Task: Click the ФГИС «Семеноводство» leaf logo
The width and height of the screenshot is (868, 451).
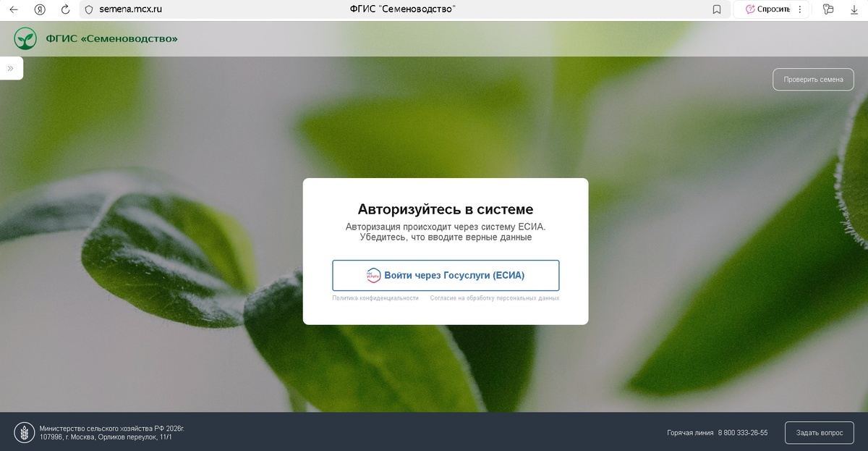Action: point(24,38)
